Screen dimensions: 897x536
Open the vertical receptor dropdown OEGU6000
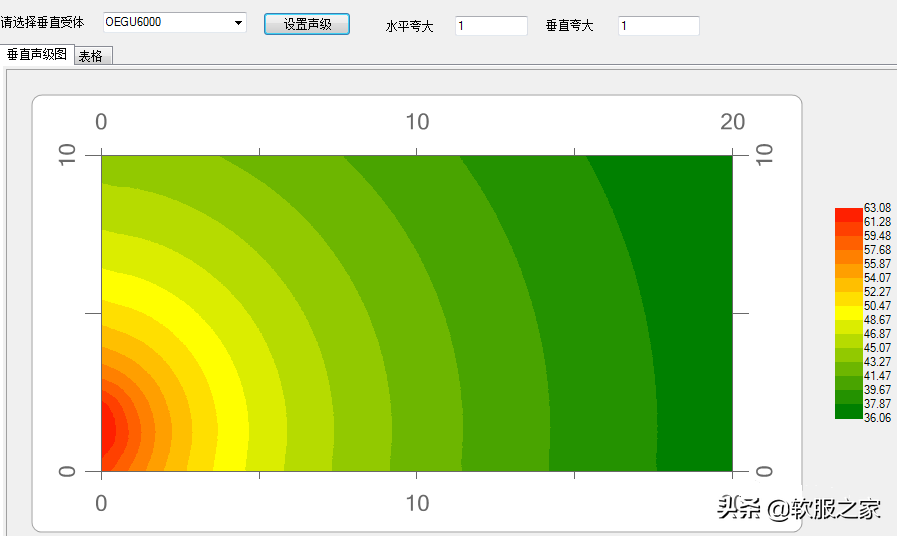[x=174, y=22]
